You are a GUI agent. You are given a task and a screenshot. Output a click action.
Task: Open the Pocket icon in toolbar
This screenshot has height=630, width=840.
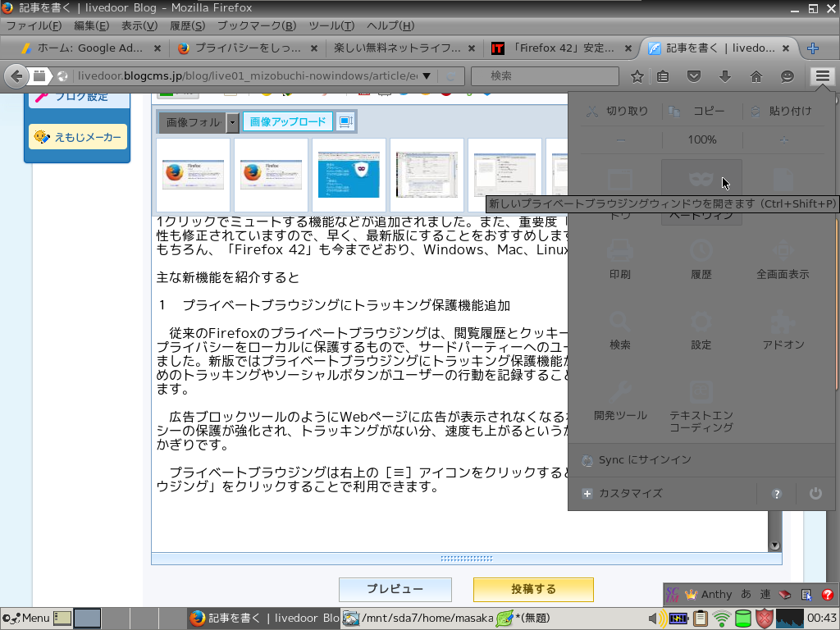(x=694, y=76)
